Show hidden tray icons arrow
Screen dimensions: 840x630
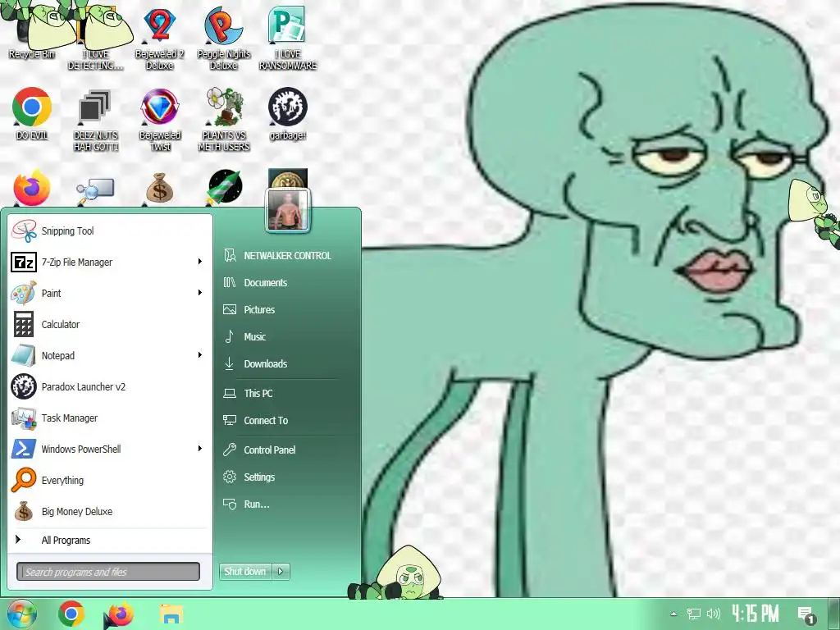[673, 614]
